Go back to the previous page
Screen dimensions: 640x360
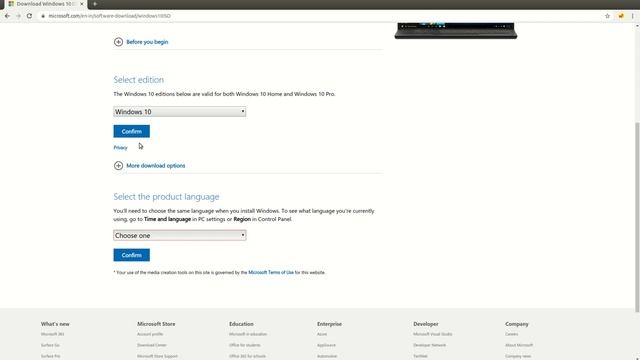(7, 16)
